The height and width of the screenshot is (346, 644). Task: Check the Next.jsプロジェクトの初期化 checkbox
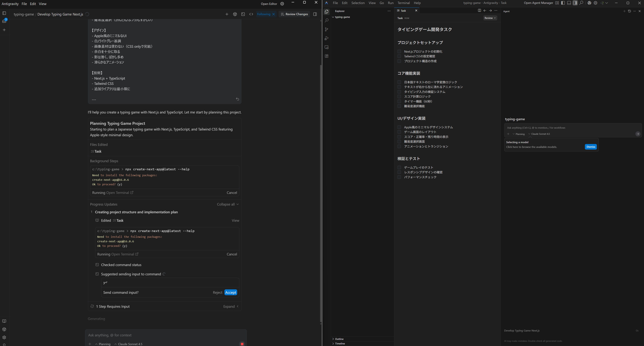[x=399, y=52]
